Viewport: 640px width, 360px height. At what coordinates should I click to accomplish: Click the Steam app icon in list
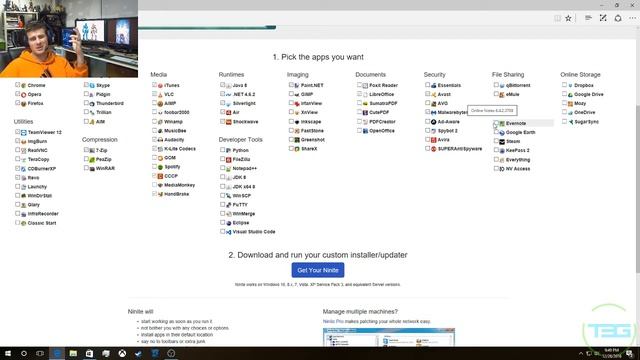click(x=502, y=142)
